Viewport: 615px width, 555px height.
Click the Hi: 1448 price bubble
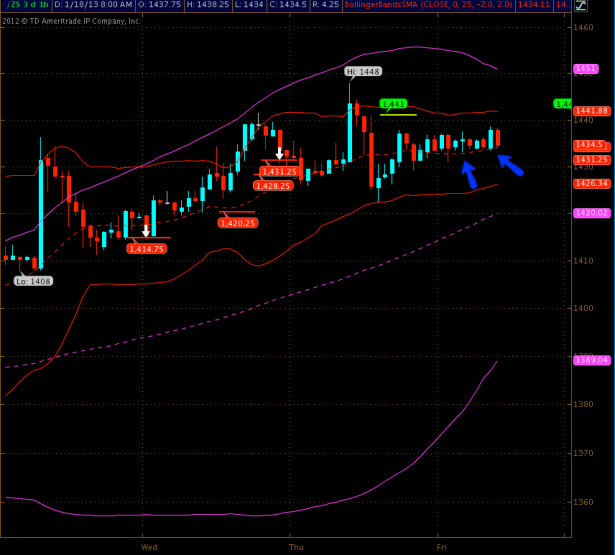(364, 72)
